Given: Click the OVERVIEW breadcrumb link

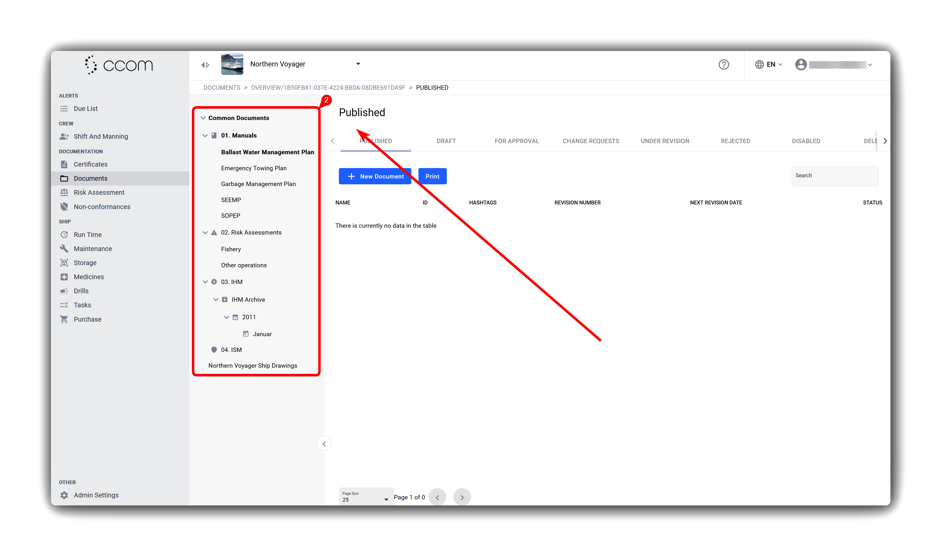Looking at the screenshot, I should 328,88.
